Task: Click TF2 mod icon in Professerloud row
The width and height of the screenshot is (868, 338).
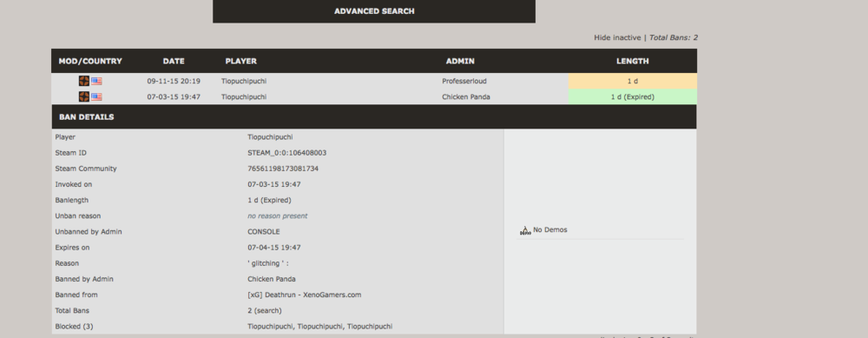Action: [83, 81]
